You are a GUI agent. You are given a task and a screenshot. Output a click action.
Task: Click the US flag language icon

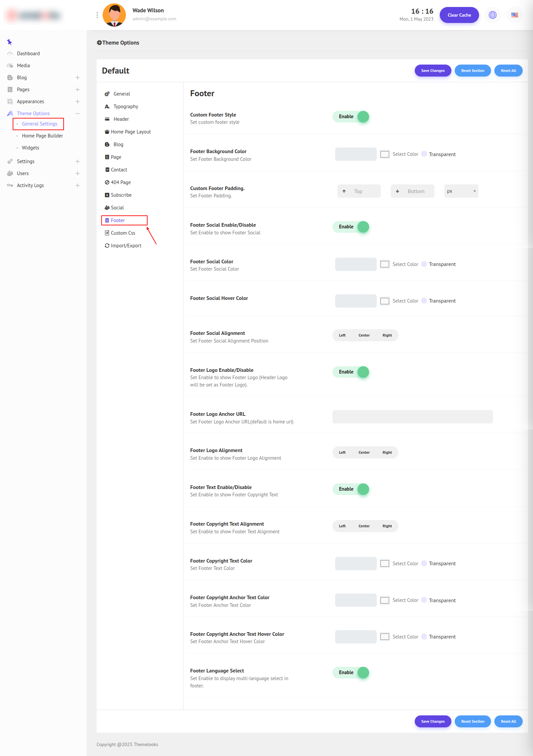pyautogui.click(x=514, y=15)
